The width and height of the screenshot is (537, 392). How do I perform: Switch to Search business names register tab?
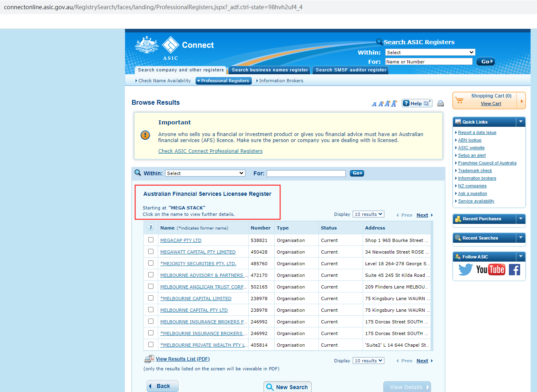tap(270, 70)
